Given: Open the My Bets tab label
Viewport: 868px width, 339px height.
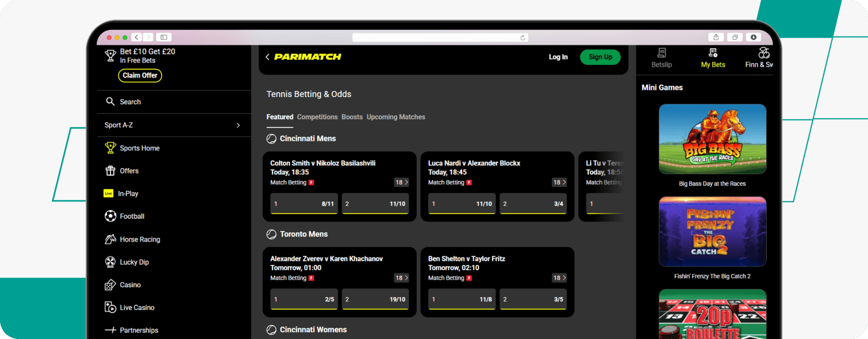Looking at the screenshot, I should 713,65.
